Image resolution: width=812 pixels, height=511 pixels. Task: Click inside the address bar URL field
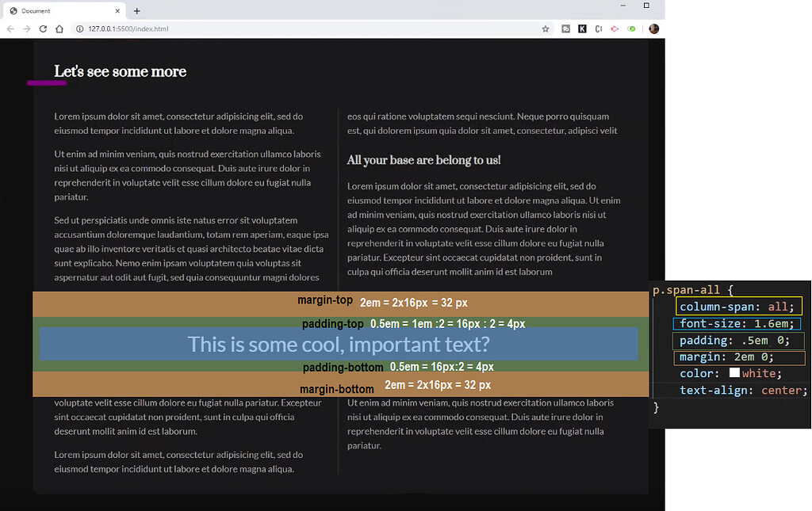[159, 28]
